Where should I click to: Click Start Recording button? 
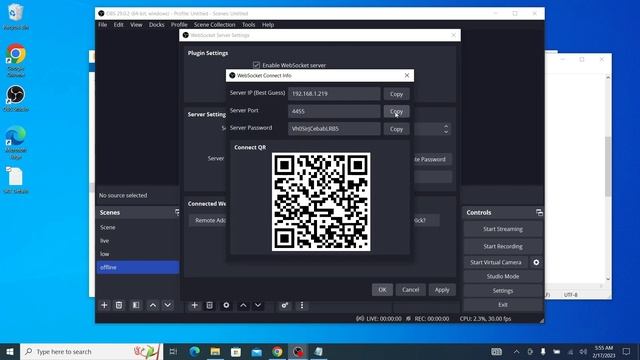[x=503, y=246]
